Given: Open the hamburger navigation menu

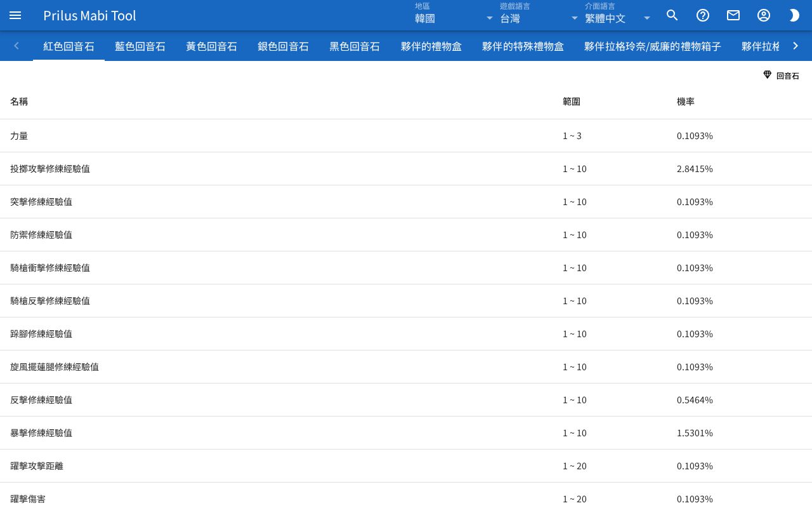Looking at the screenshot, I should [x=15, y=15].
